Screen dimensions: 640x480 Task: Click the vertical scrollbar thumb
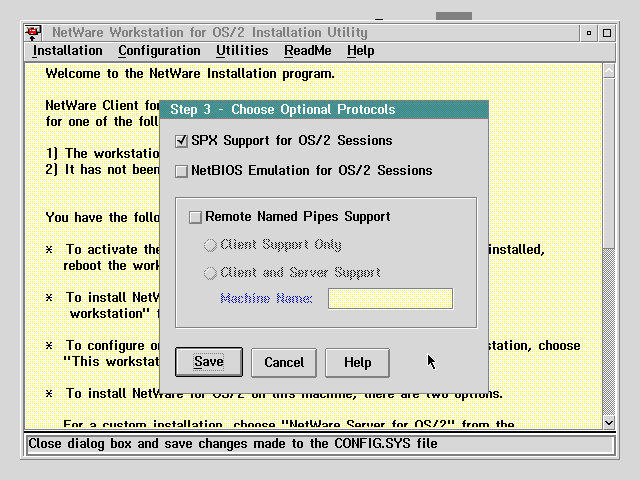click(609, 163)
